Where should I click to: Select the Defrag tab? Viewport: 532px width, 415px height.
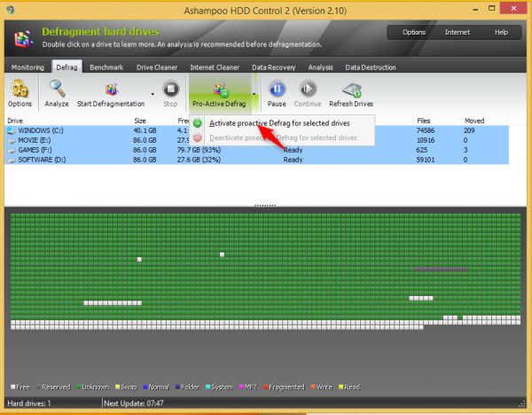point(66,67)
